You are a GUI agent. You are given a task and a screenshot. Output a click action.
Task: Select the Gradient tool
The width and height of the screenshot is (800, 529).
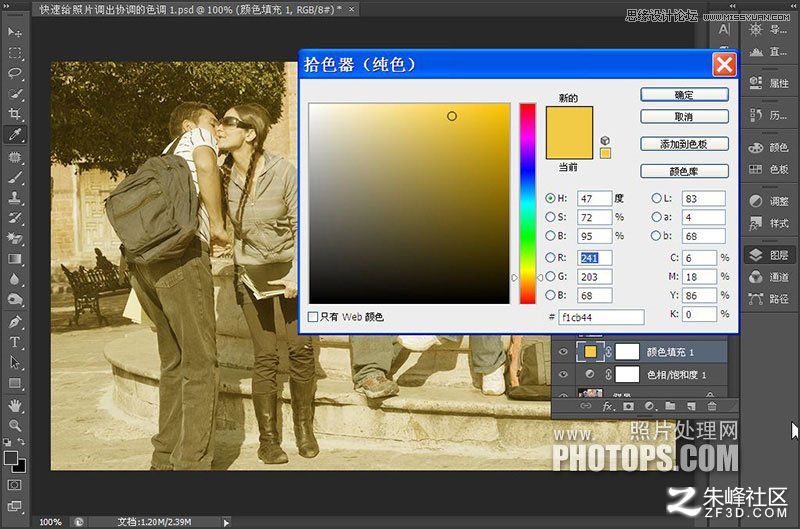[x=15, y=259]
